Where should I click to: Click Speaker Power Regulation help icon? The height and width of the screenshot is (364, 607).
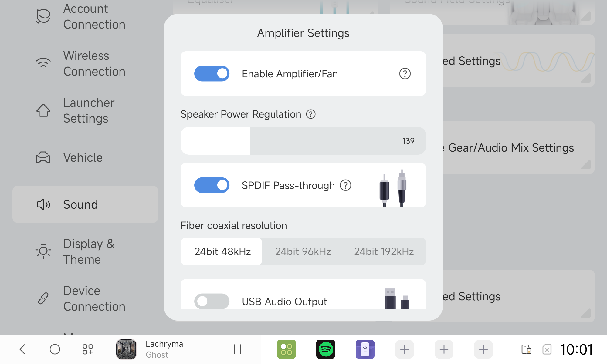pos(311,114)
